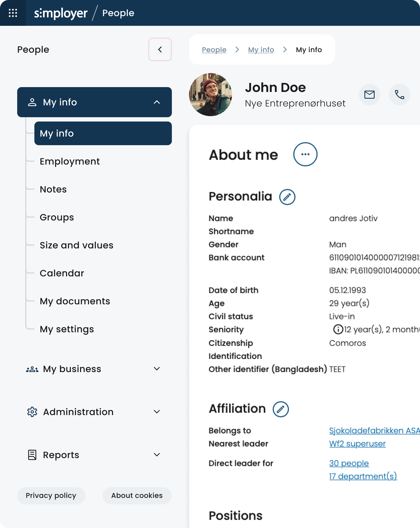The width and height of the screenshot is (420, 528).
Task: Go to My documents in the sidebar
Action: [x=75, y=301]
